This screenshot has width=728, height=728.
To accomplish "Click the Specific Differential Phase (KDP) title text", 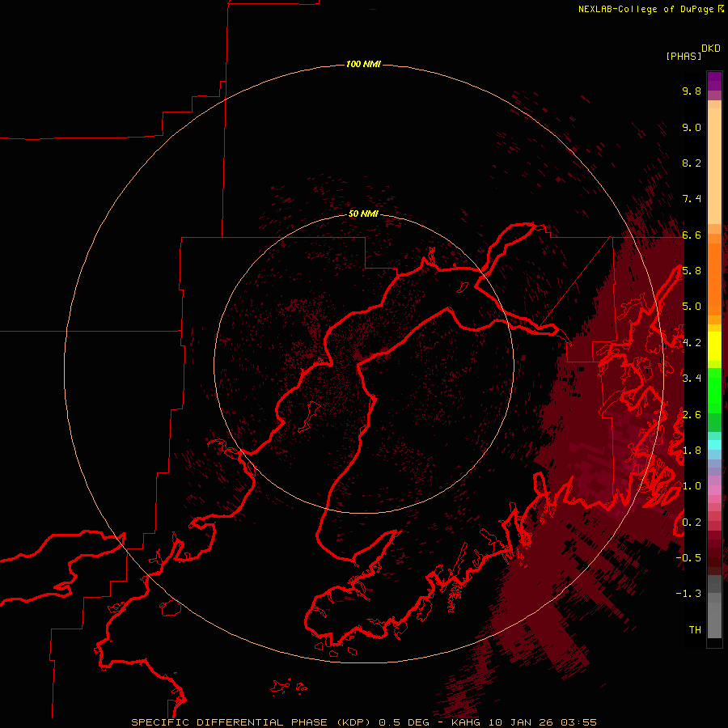I will (251, 722).
